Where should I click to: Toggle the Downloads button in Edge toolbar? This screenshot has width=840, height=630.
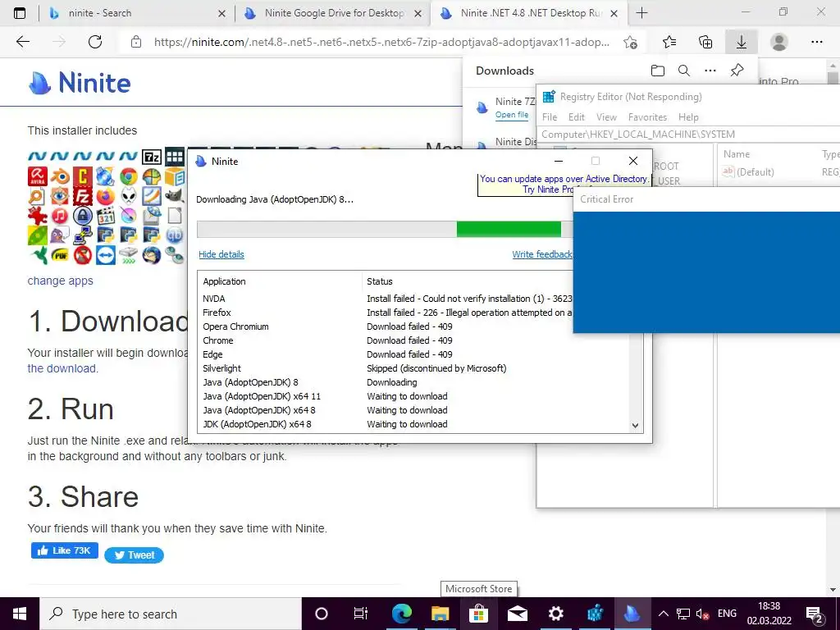(x=742, y=42)
